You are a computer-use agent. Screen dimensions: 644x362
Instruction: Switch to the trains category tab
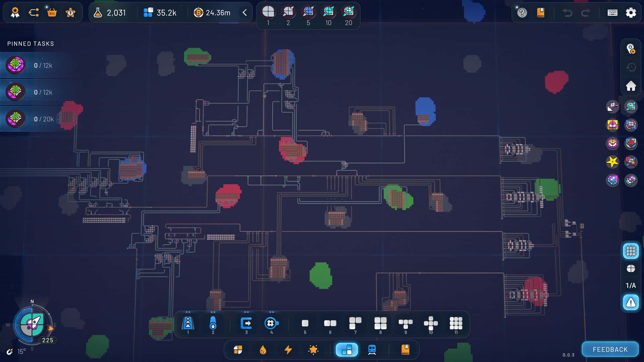(x=372, y=350)
